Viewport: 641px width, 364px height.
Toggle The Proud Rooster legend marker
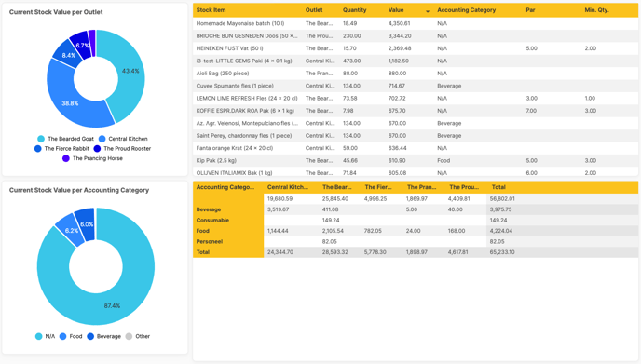pyautogui.click(x=97, y=149)
